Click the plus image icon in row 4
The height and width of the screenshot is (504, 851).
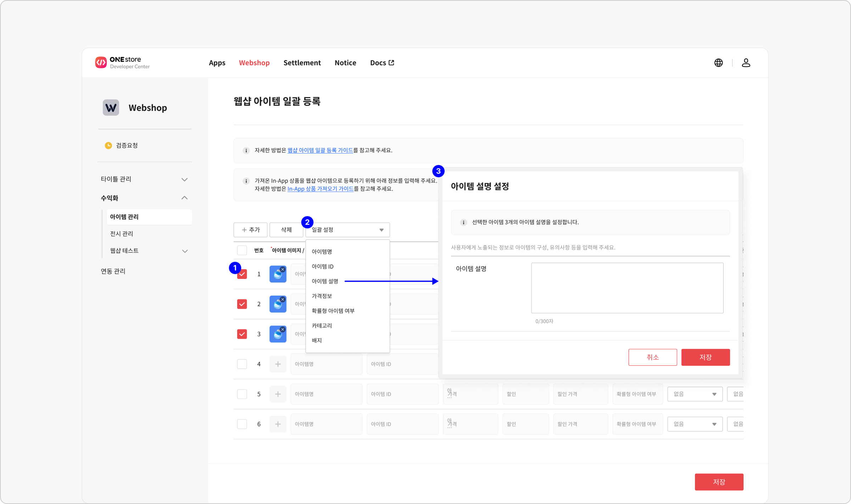click(278, 364)
